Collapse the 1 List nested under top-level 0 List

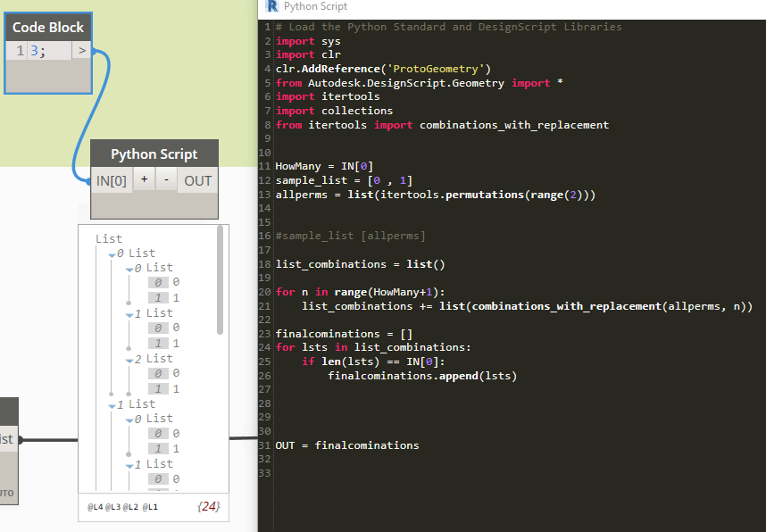[x=129, y=314]
